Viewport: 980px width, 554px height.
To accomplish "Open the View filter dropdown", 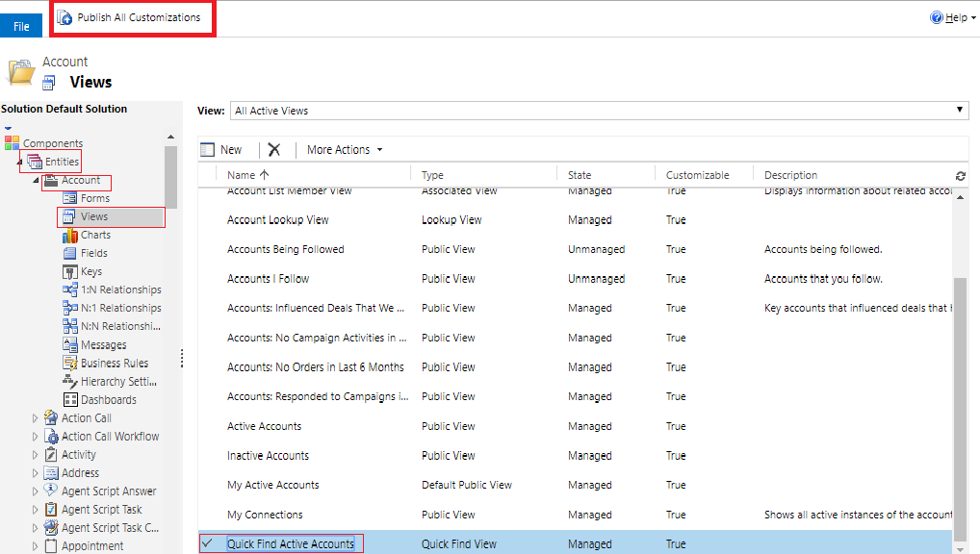I will point(961,110).
